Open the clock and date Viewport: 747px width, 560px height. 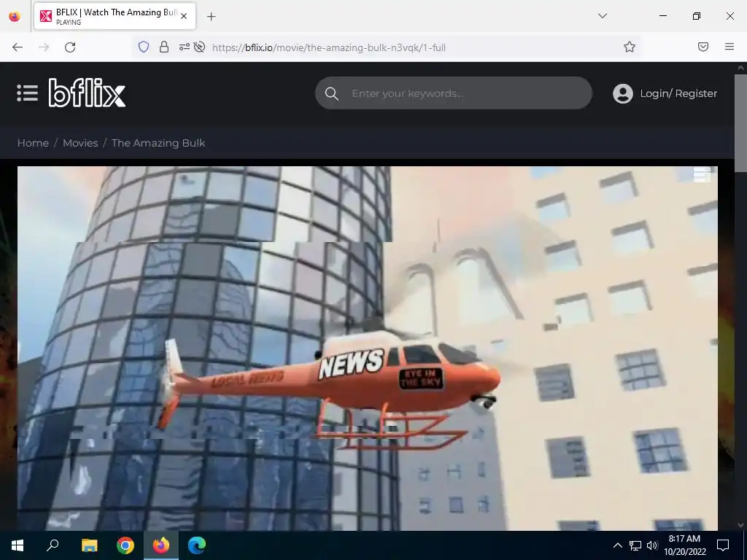point(684,545)
